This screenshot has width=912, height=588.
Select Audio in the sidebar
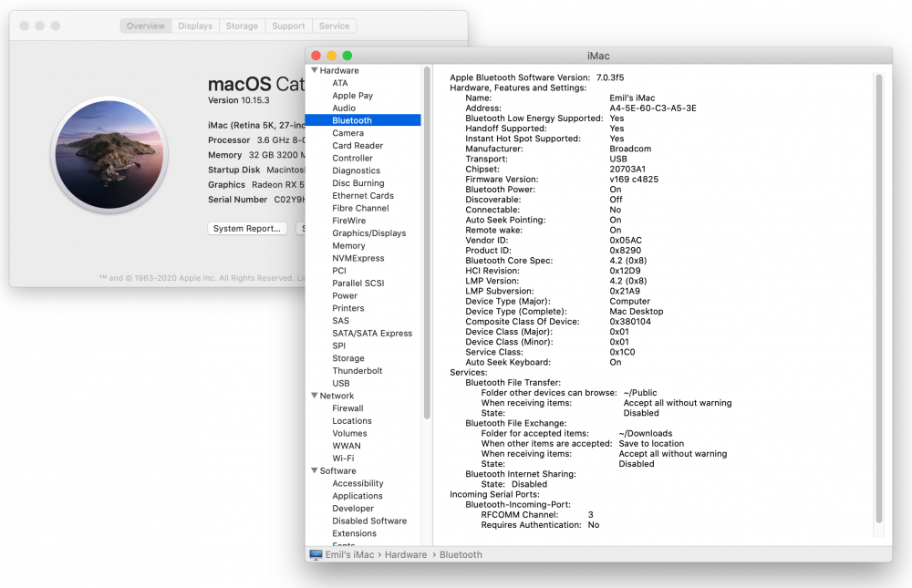pos(344,108)
